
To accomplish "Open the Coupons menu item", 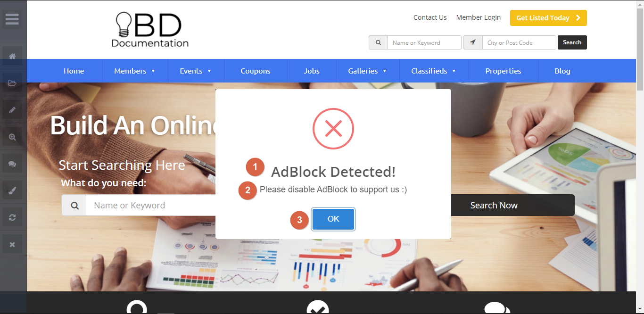I will [256, 71].
